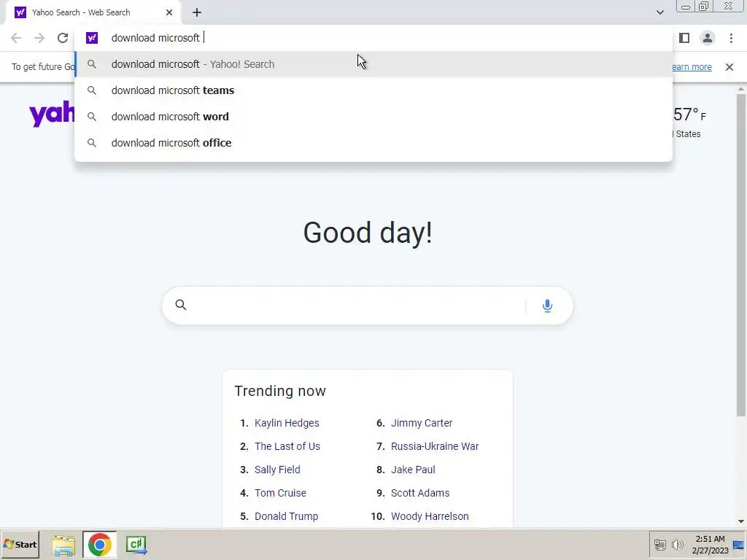Open trending topic Jimmy Carter
Screen dimensions: 747x560
(x=422, y=423)
